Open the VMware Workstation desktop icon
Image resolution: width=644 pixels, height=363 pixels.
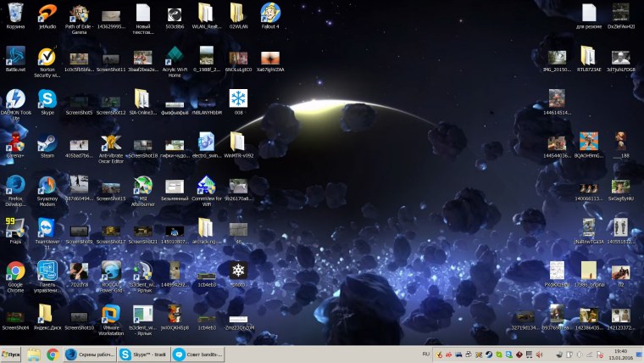(111, 320)
